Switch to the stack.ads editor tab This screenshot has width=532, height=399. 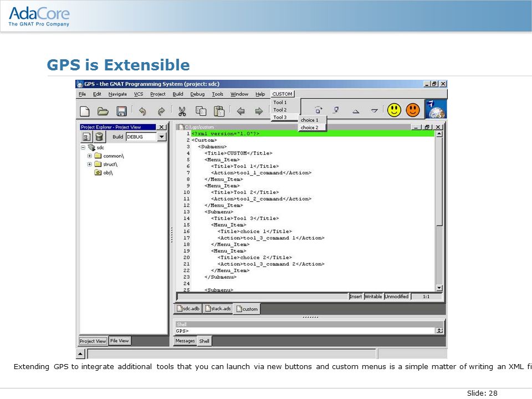click(x=218, y=309)
